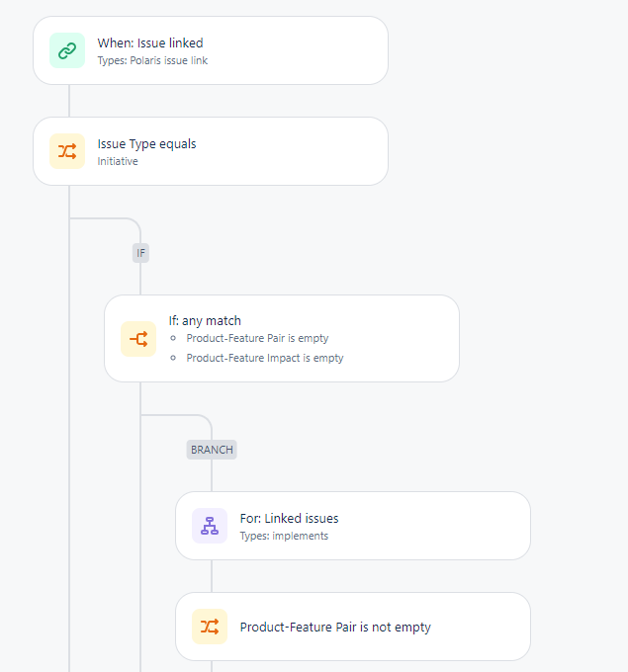Screen dimensions: 628x672
Task: Click the Types: implements subtitle
Action: pos(284,536)
